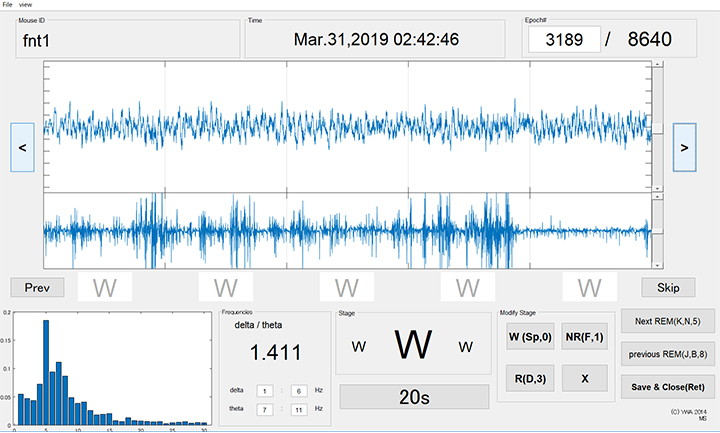The image size is (720, 433).
Task: Click Save & Close button
Action: [x=664, y=387]
